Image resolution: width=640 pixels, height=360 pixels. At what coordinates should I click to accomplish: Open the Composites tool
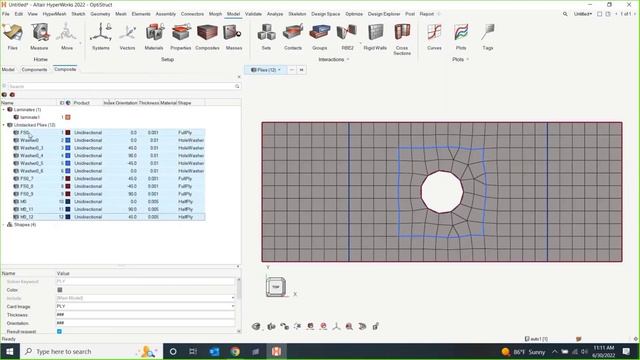point(207,37)
